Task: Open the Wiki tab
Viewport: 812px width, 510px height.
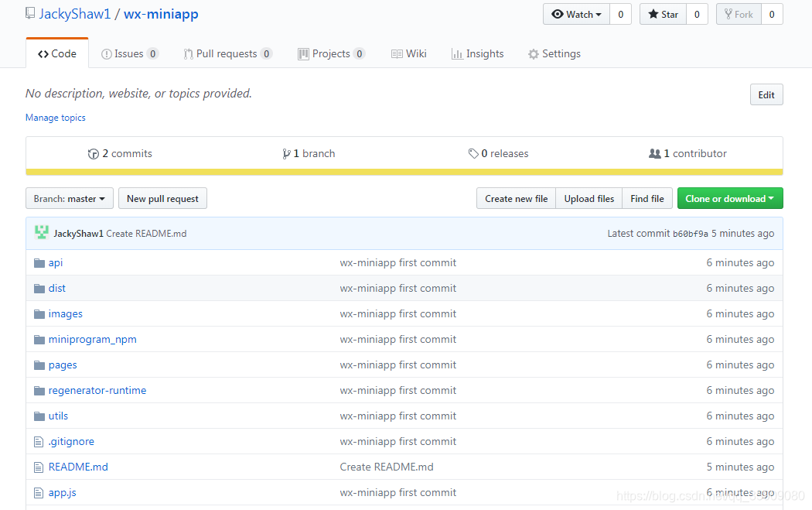Action: pos(408,53)
